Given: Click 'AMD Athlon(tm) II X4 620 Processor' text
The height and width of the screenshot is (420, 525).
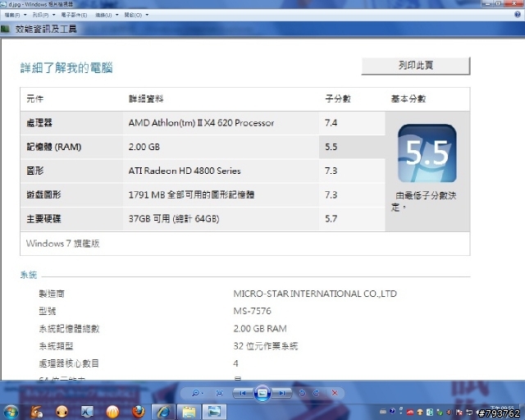Looking at the screenshot, I should [x=201, y=123].
